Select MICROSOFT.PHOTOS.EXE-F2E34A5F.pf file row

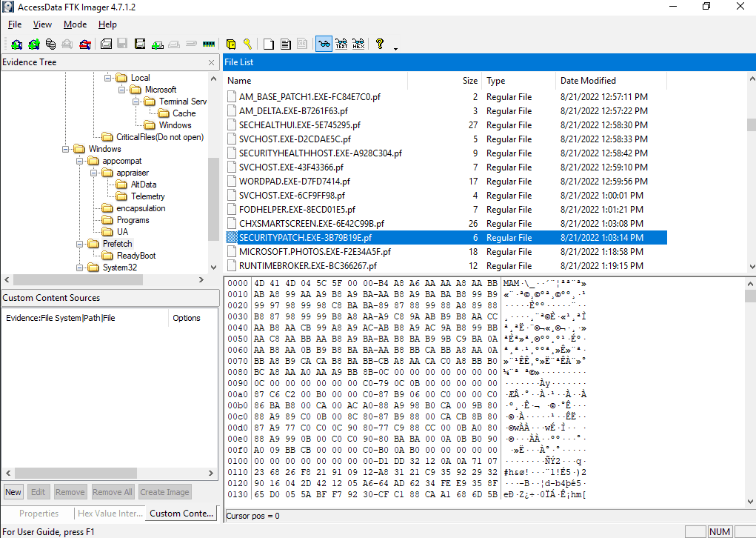[x=446, y=252]
